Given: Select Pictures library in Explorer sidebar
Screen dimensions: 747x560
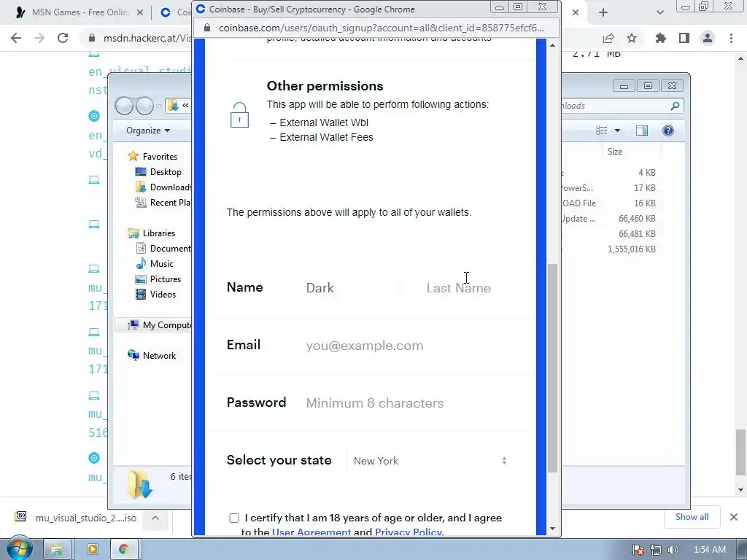Looking at the screenshot, I should [166, 279].
